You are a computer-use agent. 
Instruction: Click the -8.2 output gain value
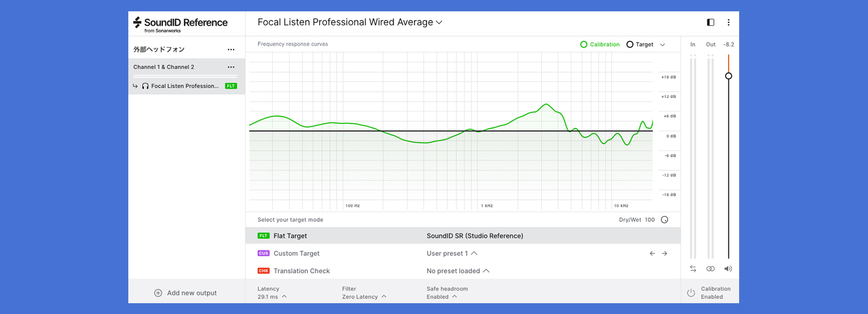click(728, 45)
